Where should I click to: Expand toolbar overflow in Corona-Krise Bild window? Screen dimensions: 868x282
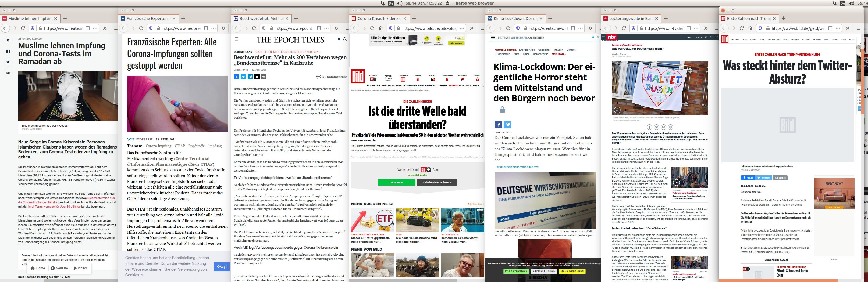(x=471, y=28)
